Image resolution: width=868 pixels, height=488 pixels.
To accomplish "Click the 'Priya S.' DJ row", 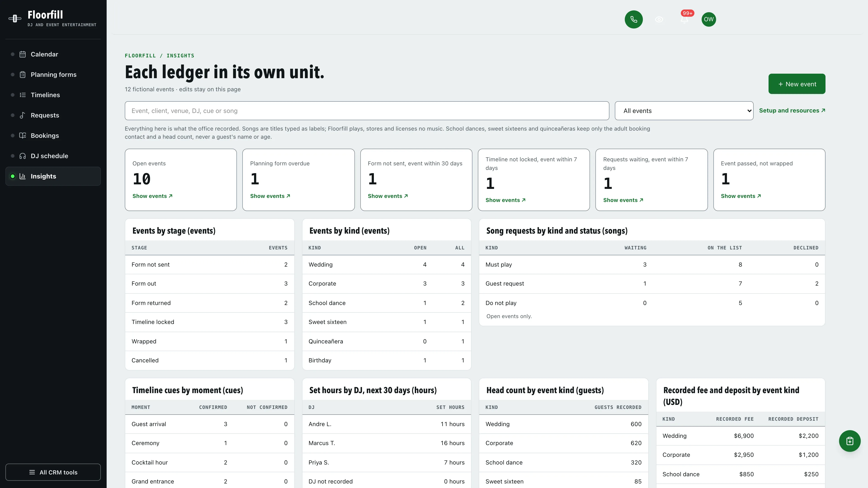I will coord(387,462).
